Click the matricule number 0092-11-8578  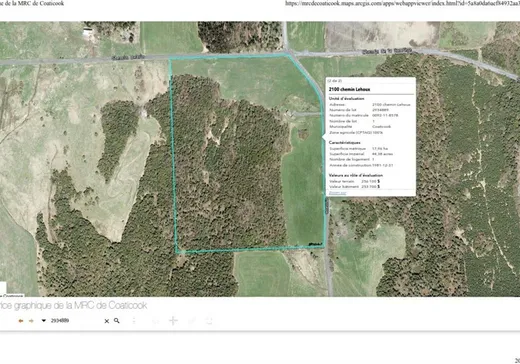pos(385,115)
